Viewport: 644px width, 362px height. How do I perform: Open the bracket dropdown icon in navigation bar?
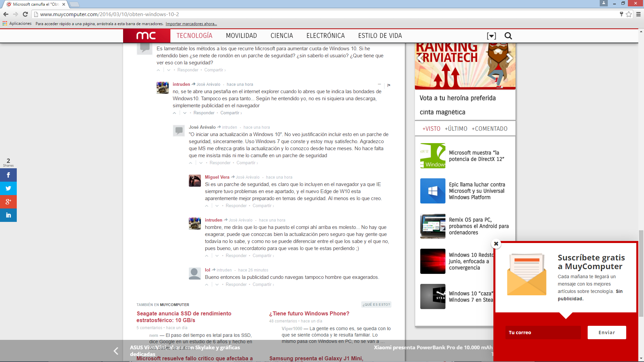coord(491,36)
